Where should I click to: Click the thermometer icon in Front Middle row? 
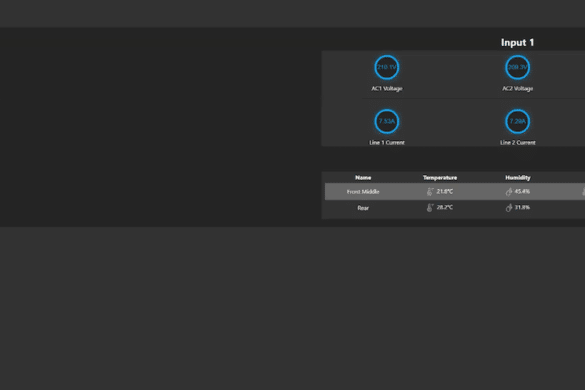430,191
